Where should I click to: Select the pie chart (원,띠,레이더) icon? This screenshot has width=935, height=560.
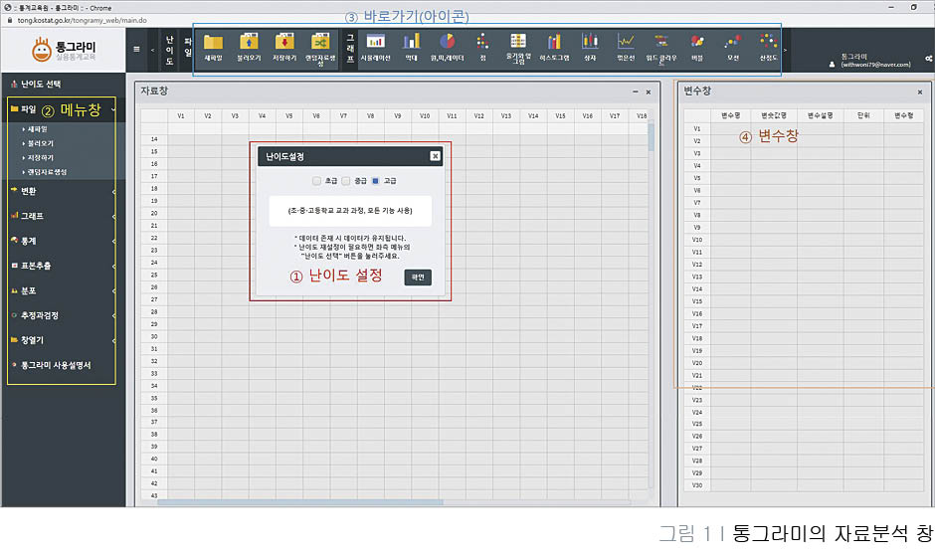(x=448, y=42)
